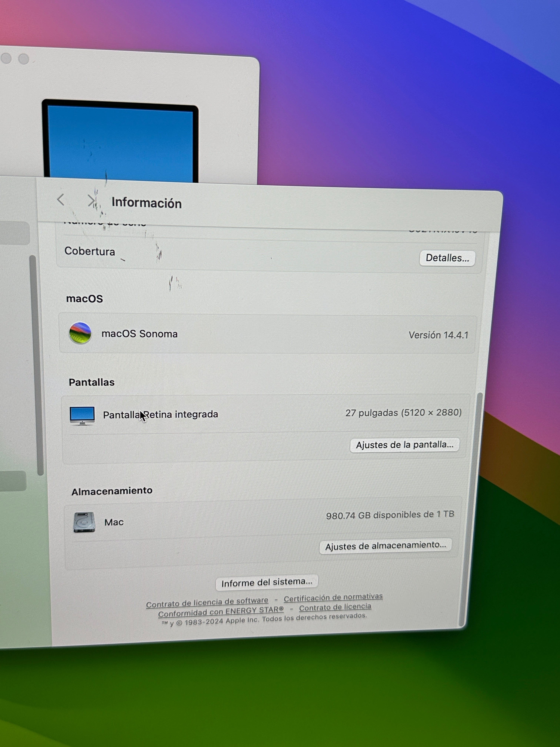Select '27 pulgadas (5120 × 2880)' text
560x747 pixels.
point(403,413)
